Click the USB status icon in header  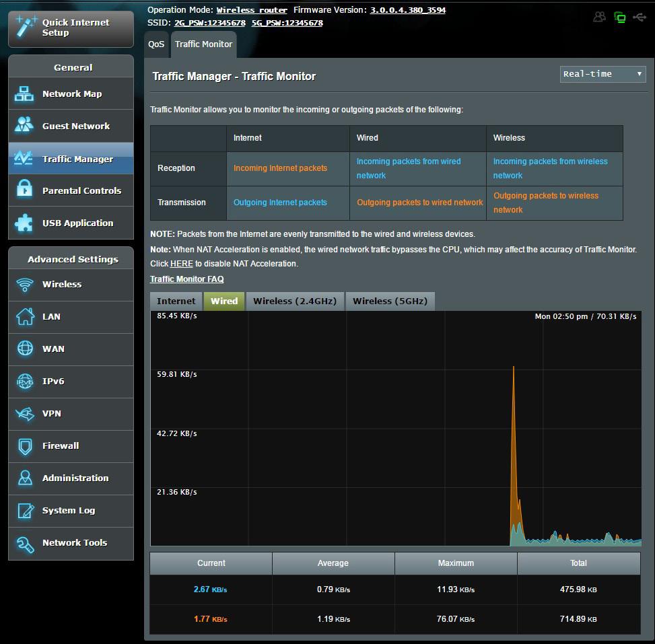click(640, 17)
